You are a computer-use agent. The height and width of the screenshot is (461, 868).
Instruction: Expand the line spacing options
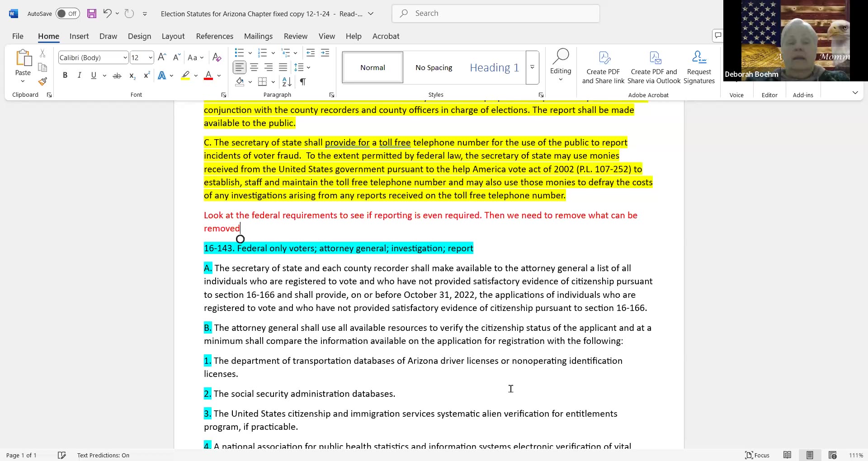coord(308,67)
